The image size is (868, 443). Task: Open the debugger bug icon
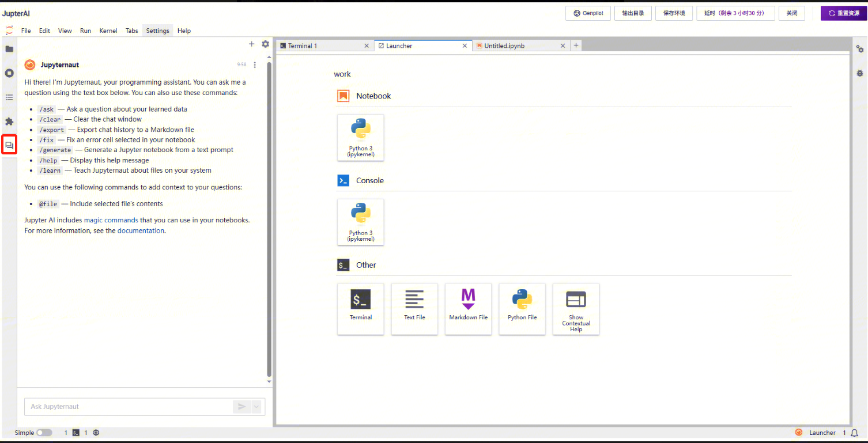click(860, 73)
